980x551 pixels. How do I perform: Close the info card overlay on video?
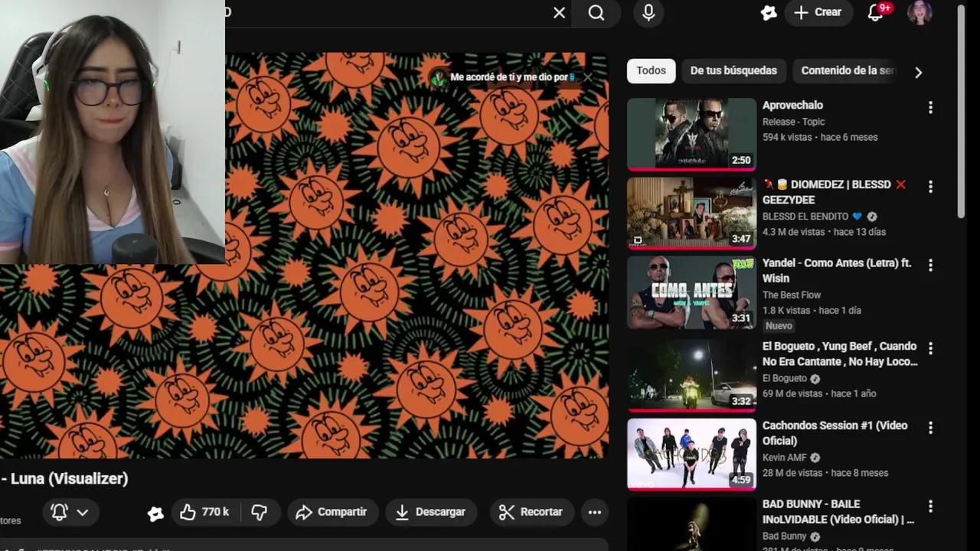tap(587, 77)
